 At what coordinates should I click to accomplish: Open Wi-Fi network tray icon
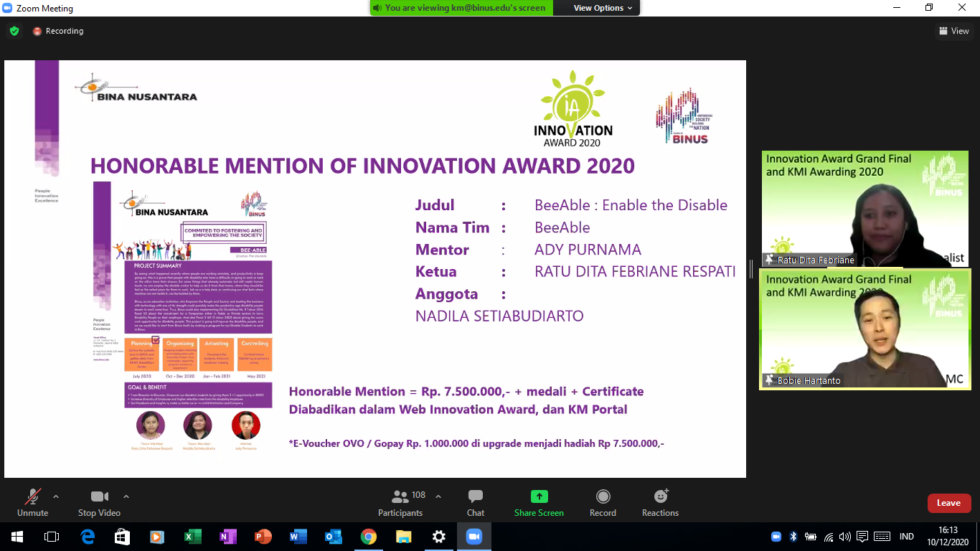click(x=829, y=537)
